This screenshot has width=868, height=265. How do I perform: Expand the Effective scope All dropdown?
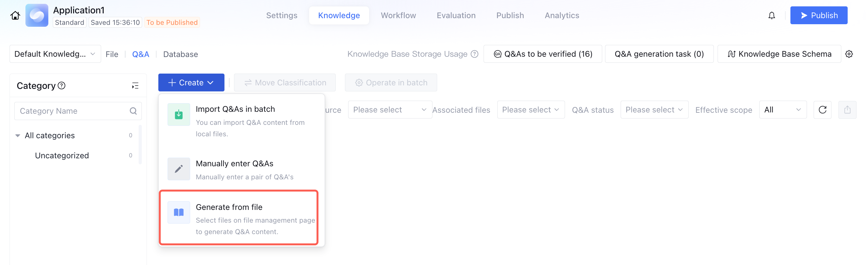click(x=782, y=110)
